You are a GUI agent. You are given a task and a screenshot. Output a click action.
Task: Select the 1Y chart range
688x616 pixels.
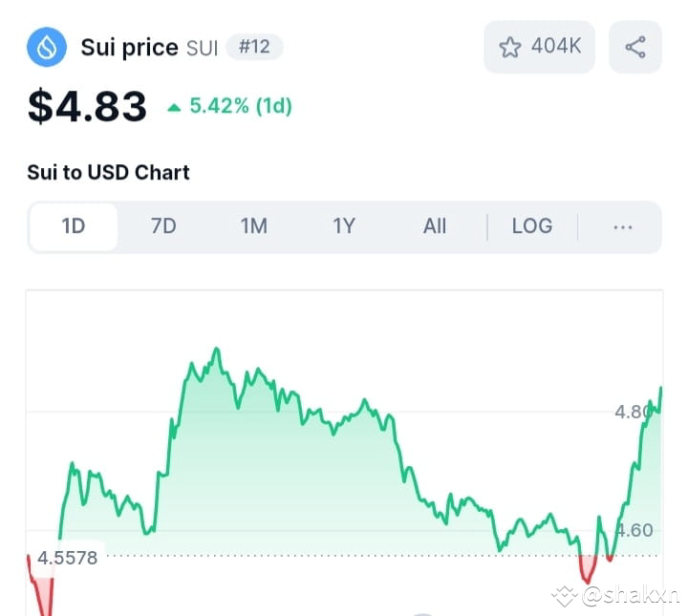(344, 226)
